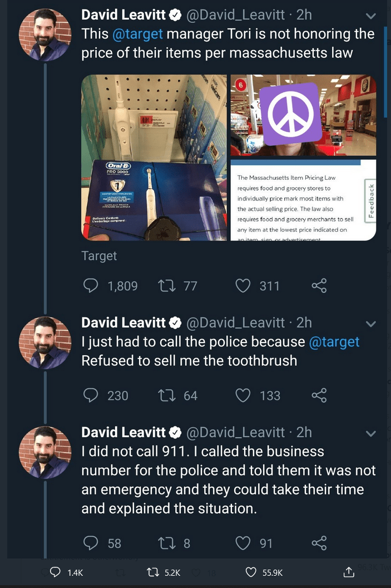Open chevron menu on 'did not call 911' tweet
391x588 pixels.
coord(370,433)
